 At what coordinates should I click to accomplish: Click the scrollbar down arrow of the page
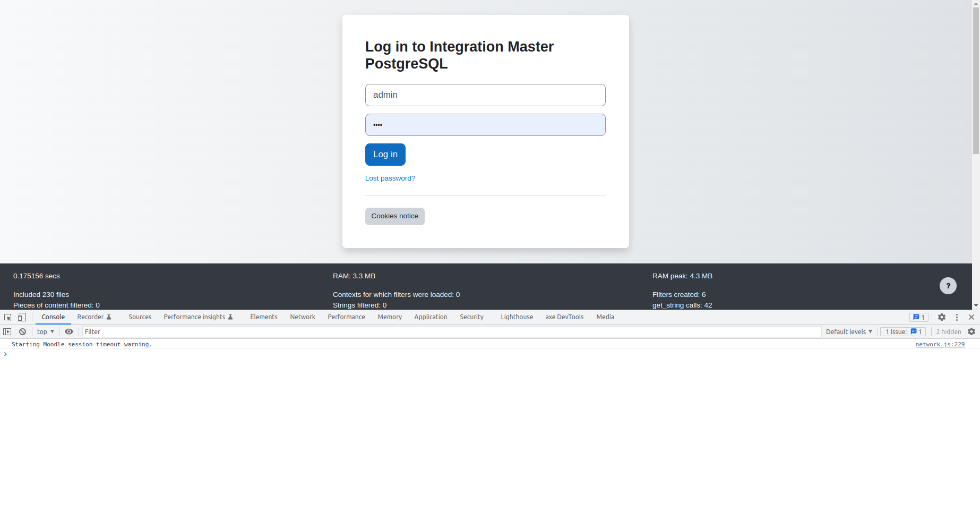click(x=976, y=306)
